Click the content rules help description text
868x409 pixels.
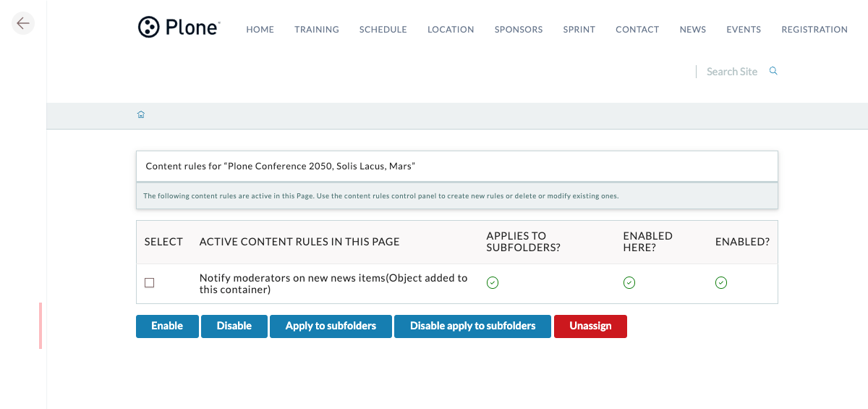(x=381, y=195)
